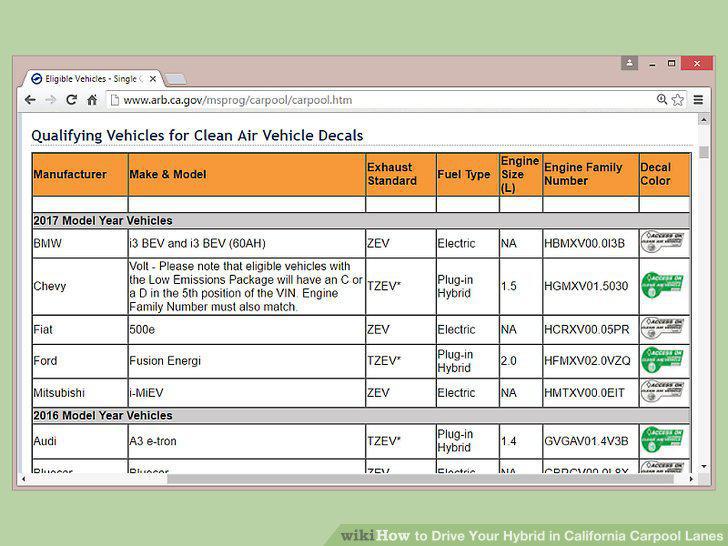
Task: Open the Chrome hamburger menu
Action: 698,100
